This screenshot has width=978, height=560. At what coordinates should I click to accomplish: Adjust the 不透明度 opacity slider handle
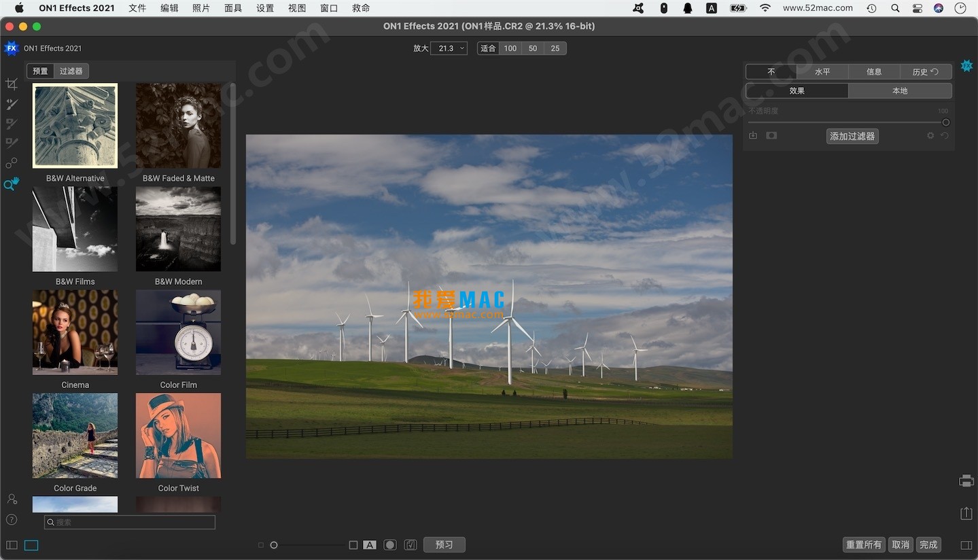945,123
